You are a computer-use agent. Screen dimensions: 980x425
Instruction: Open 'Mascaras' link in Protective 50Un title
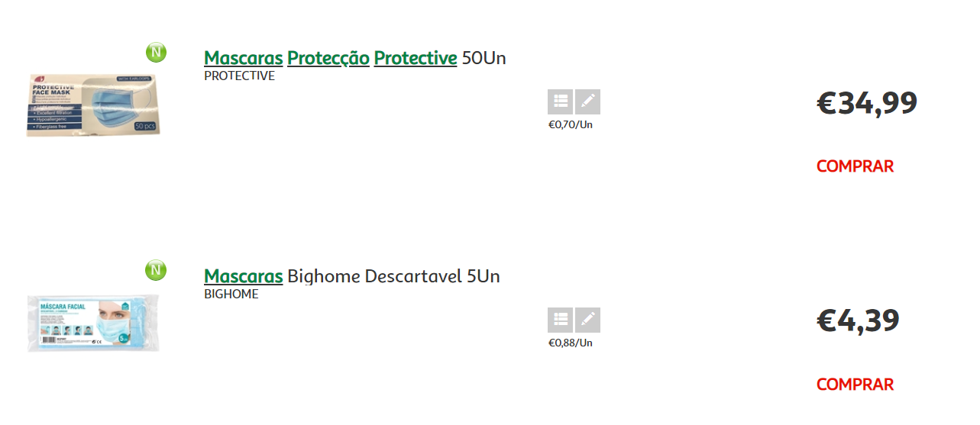244,58
